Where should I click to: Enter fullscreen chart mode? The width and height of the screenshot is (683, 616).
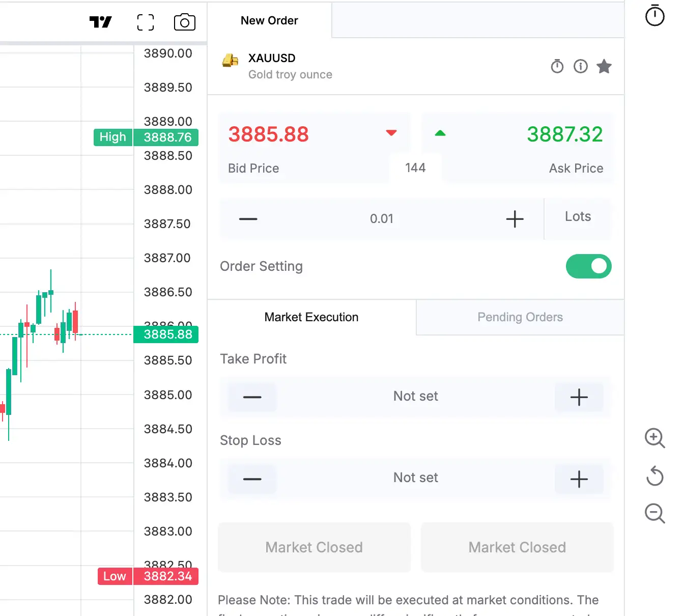[x=146, y=22]
